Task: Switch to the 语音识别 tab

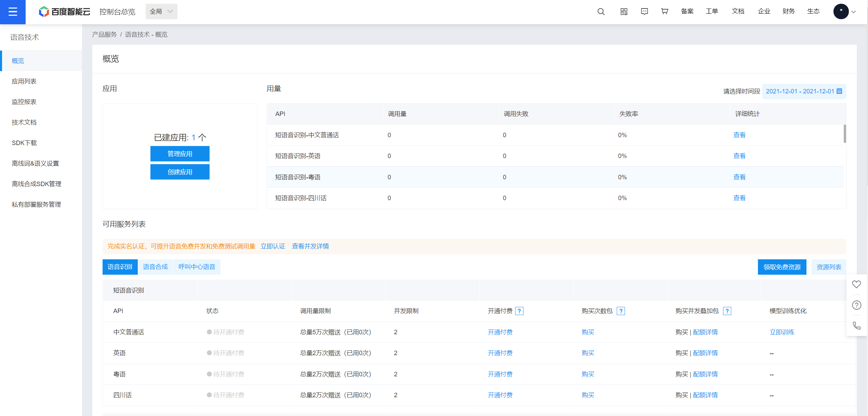Action: 120,267
